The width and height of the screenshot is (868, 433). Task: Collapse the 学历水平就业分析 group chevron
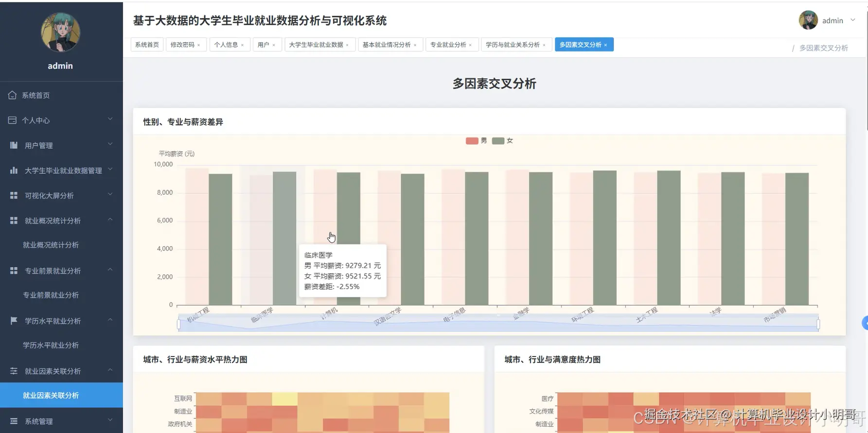[110, 320]
